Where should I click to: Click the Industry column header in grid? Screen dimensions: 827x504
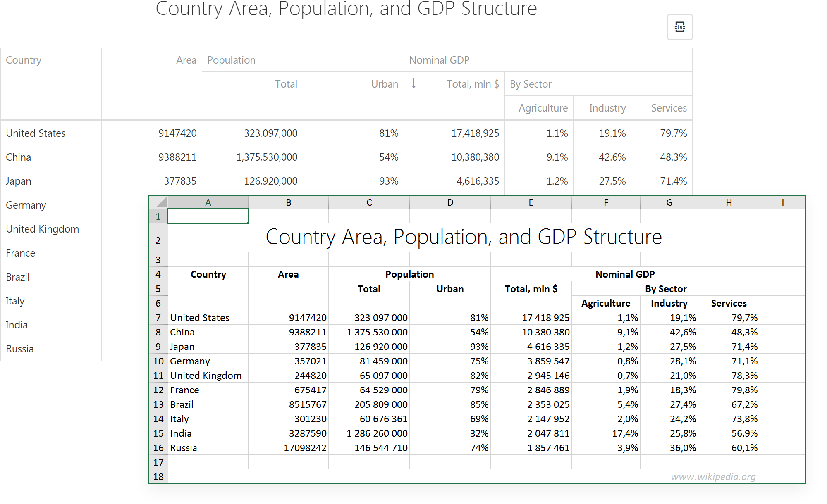click(602, 108)
